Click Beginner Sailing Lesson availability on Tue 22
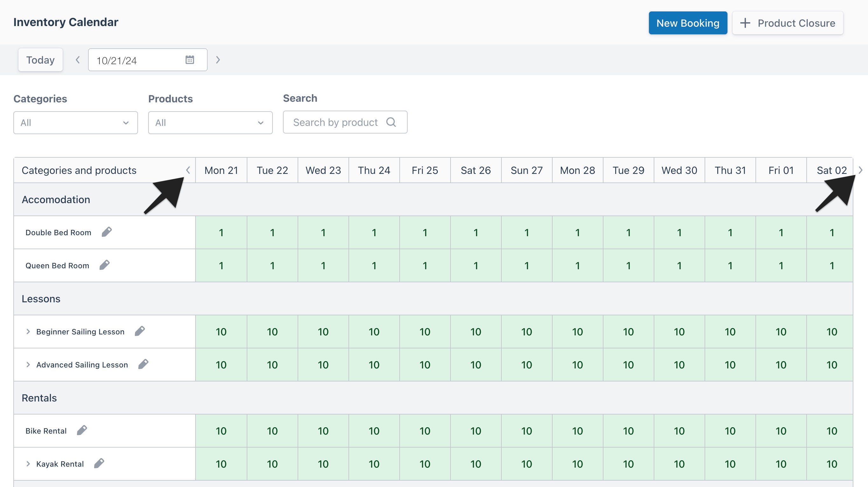 [272, 332]
